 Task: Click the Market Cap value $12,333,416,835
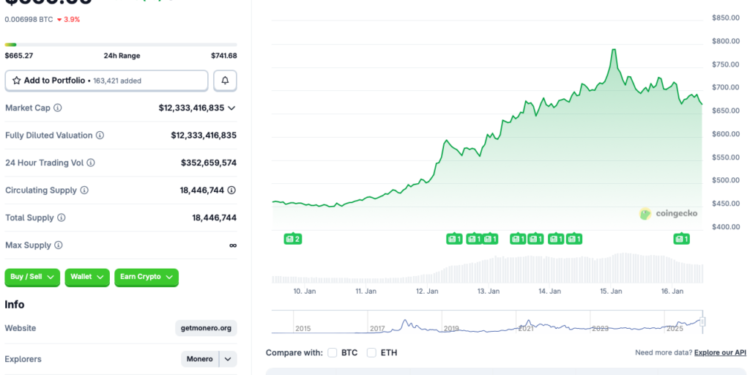click(191, 108)
